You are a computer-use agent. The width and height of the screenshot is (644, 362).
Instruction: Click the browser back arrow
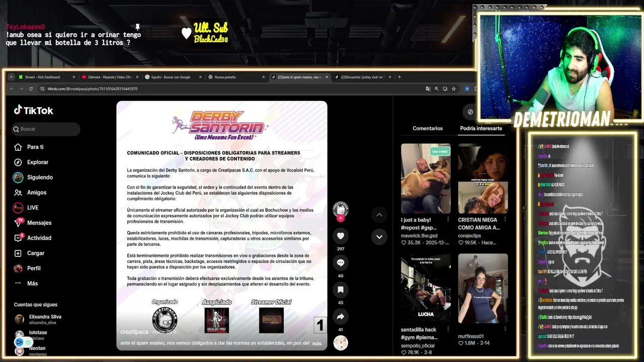(x=12, y=88)
